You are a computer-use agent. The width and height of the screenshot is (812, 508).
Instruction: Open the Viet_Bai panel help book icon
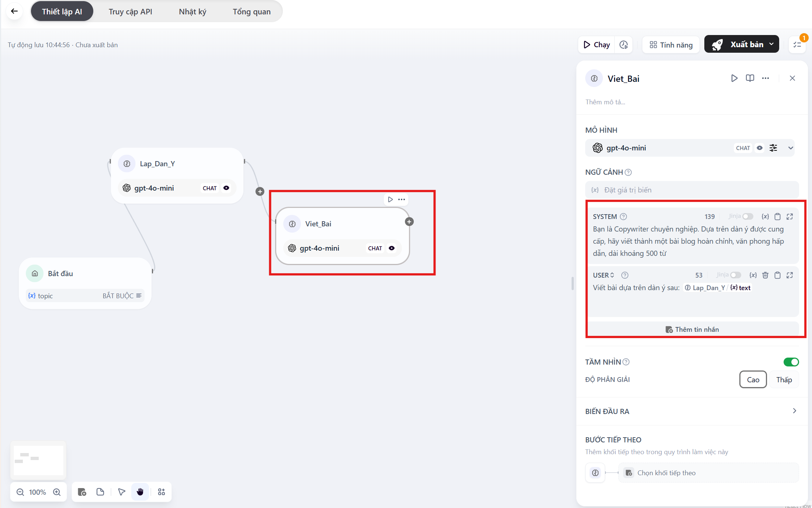click(x=750, y=78)
